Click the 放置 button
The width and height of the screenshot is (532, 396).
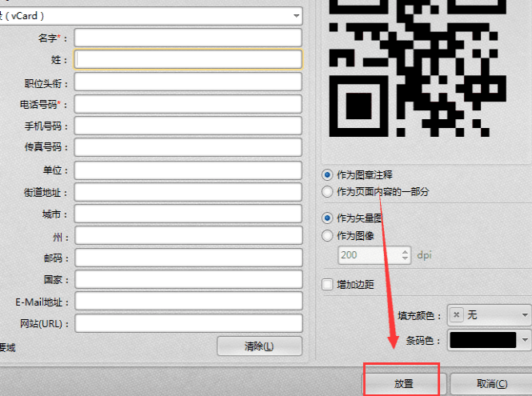[x=404, y=383]
